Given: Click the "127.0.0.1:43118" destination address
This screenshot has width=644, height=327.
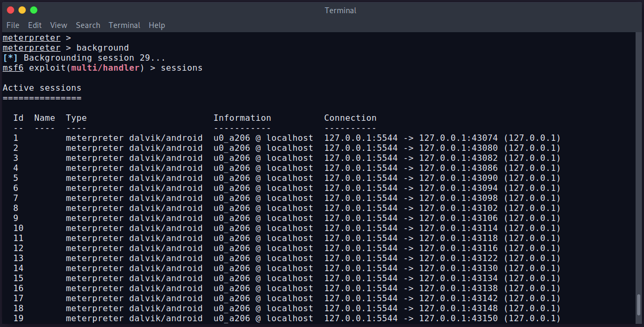Looking at the screenshot, I should [x=458, y=238].
